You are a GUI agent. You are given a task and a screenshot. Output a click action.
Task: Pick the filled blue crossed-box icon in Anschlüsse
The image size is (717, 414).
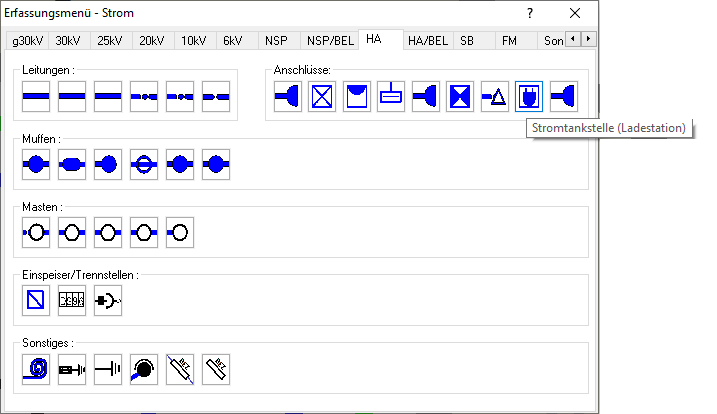click(460, 96)
